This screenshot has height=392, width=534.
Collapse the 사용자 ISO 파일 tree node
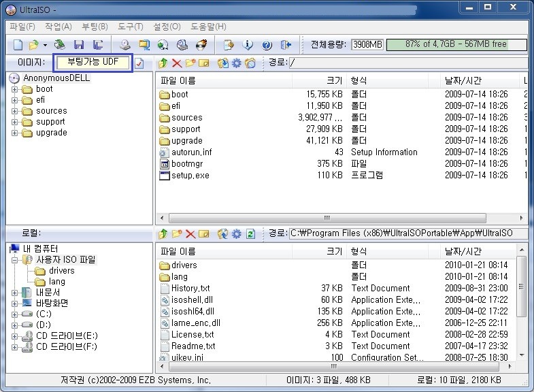click(14, 260)
